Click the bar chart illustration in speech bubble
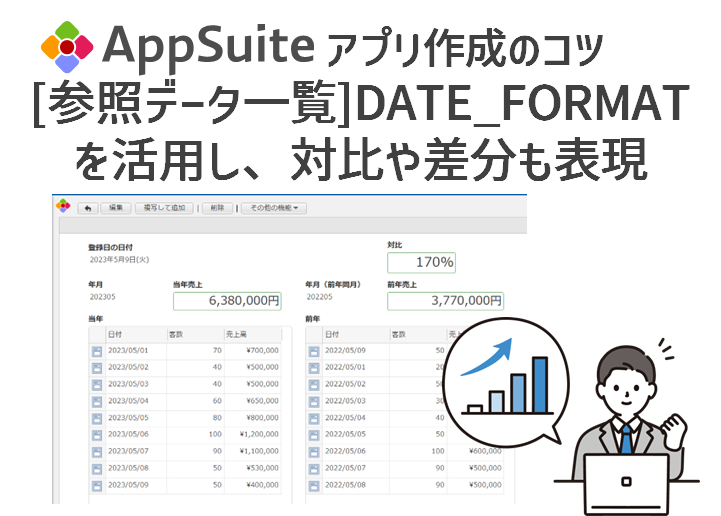This screenshot has height=516, width=721. (508, 377)
